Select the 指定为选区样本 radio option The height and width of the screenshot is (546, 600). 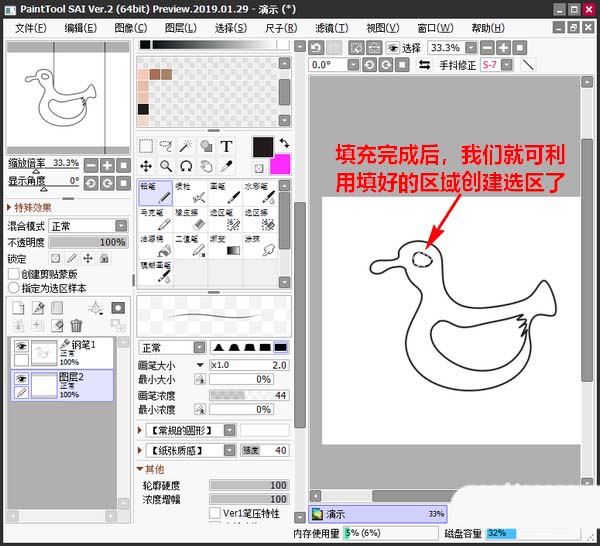13,288
